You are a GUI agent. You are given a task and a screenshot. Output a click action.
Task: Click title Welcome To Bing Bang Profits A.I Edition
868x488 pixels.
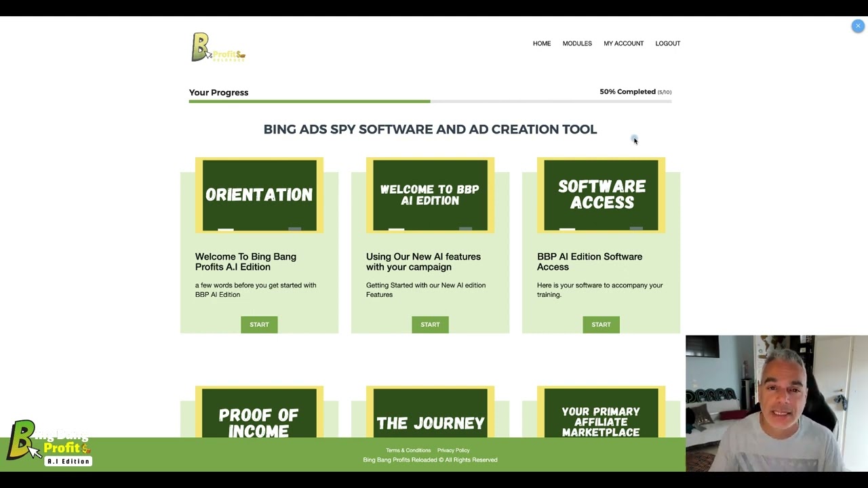click(x=245, y=262)
